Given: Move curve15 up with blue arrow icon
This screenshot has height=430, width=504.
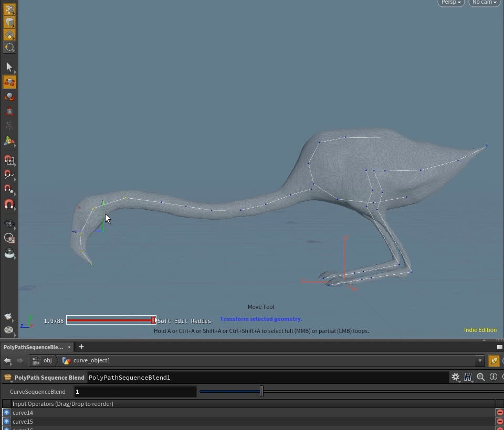Looking at the screenshot, I should point(6,422).
